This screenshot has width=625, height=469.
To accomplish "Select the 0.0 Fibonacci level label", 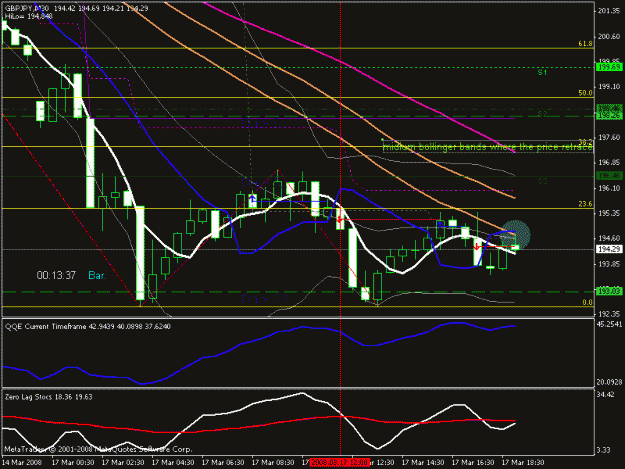I will pos(587,302).
